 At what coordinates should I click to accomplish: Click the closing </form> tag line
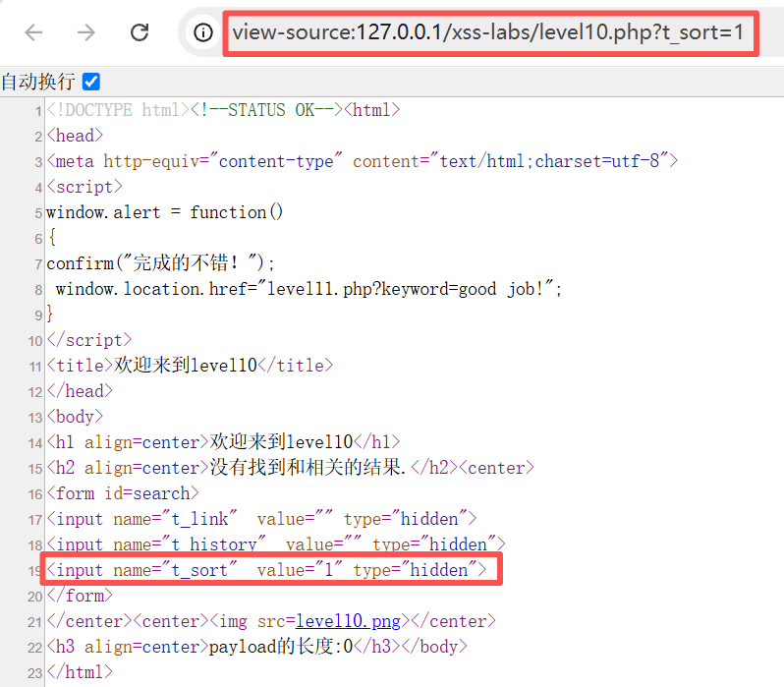coord(80,596)
